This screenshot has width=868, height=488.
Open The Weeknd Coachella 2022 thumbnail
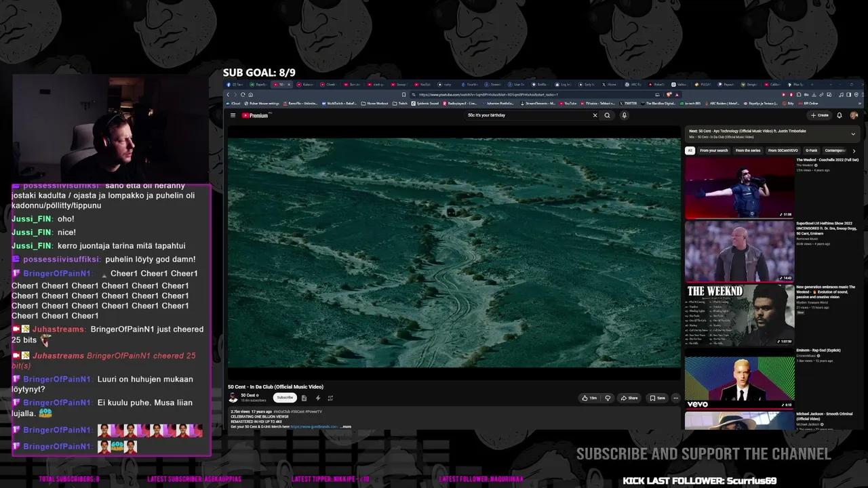(x=739, y=188)
